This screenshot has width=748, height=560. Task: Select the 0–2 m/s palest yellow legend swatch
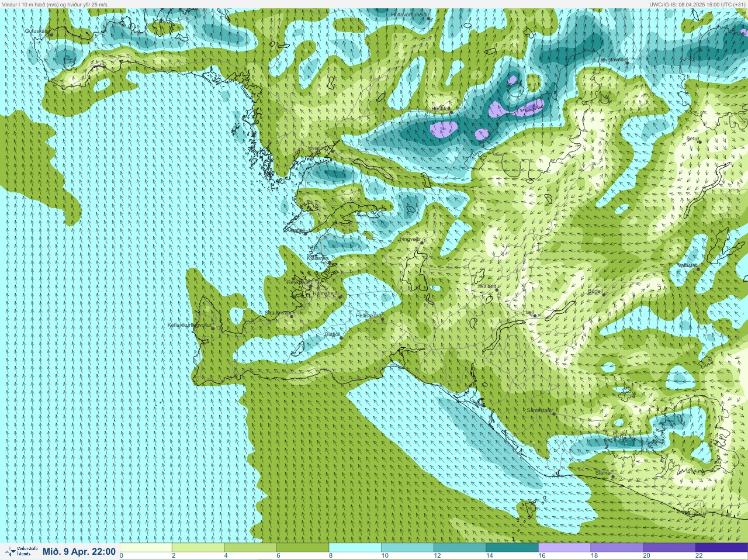point(146,548)
